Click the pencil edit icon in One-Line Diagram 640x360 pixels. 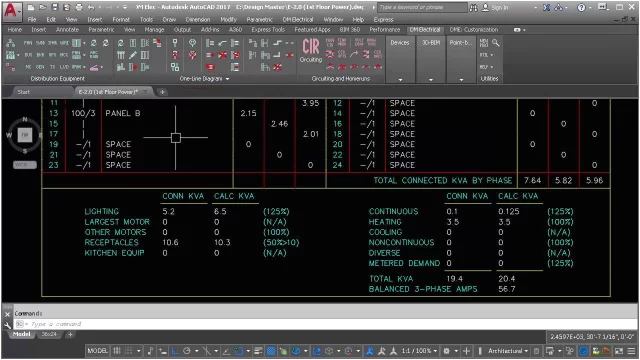coord(133,55)
